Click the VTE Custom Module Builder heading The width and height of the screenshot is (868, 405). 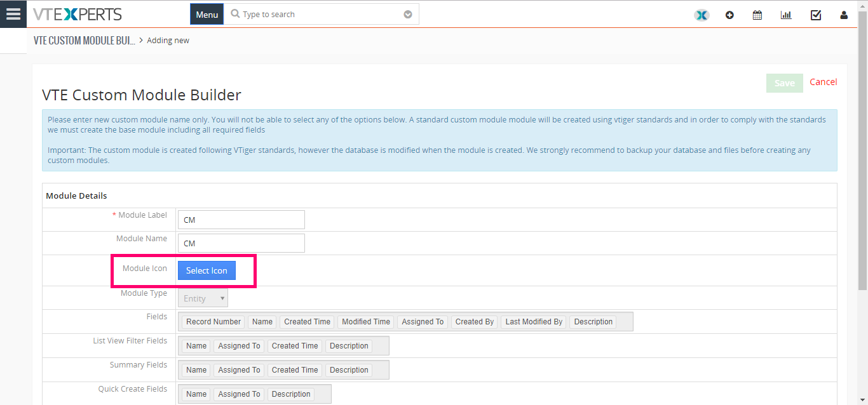(x=142, y=95)
